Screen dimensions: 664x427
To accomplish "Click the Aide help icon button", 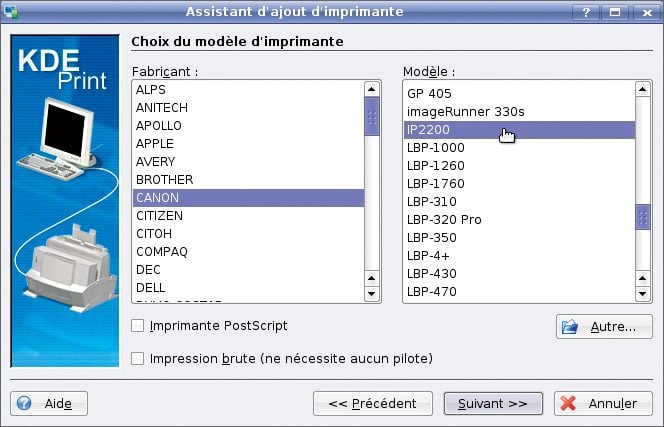I will point(49,403).
